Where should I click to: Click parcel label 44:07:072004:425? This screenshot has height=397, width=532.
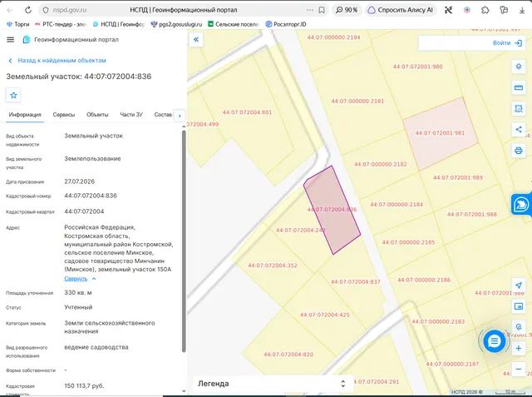pos(325,315)
